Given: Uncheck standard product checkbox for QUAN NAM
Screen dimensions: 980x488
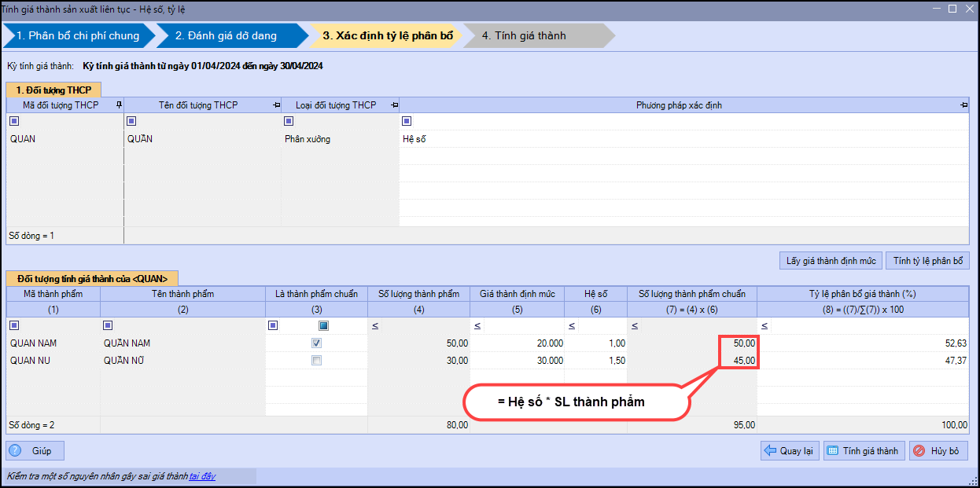Looking at the screenshot, I should point(316,343).
